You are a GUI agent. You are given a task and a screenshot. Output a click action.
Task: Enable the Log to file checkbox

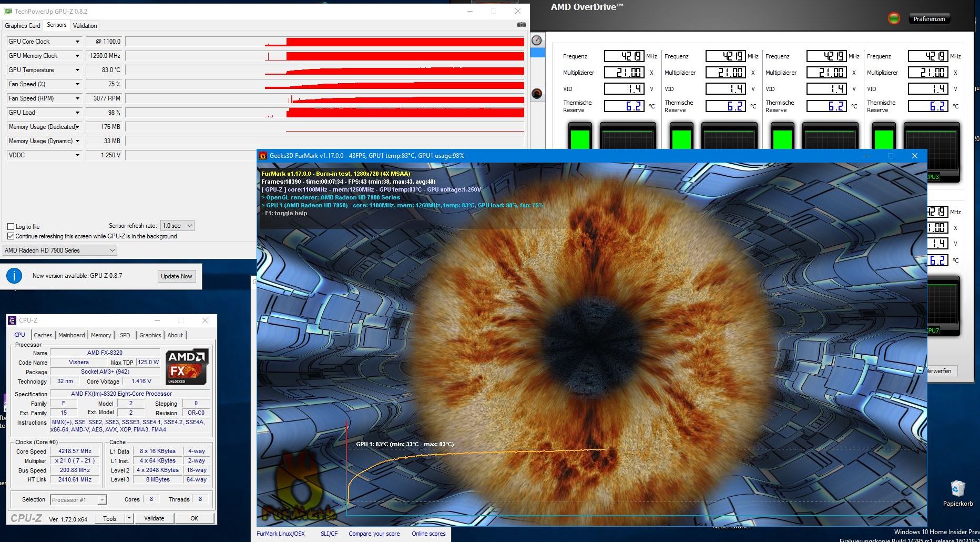point(11,227)
